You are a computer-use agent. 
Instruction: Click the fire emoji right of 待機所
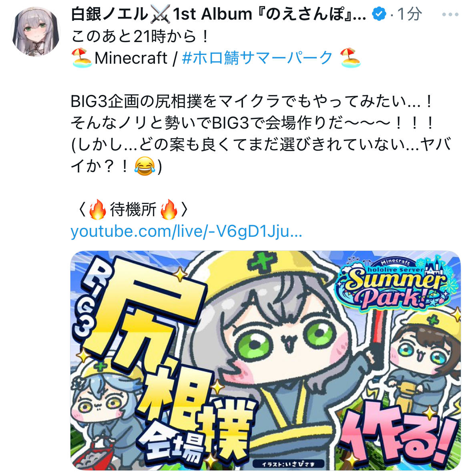pos(169,210)
